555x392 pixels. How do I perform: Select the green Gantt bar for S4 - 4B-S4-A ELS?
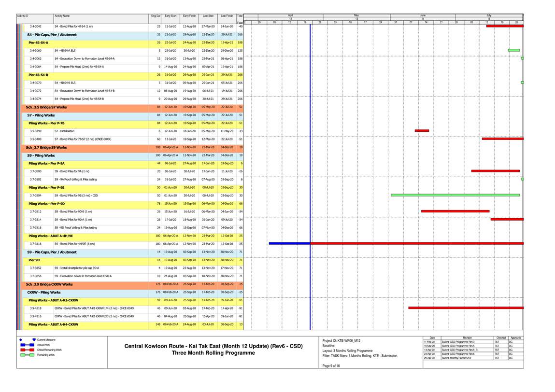coord(513,50)
